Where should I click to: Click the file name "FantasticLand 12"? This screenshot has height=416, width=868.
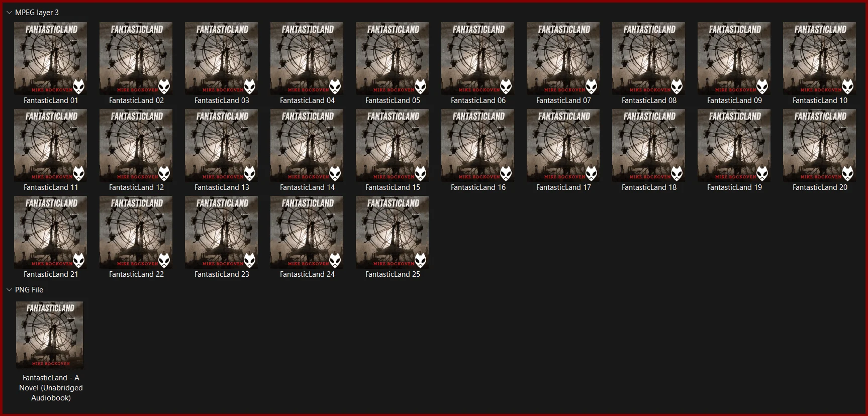(x=136, y=187)
